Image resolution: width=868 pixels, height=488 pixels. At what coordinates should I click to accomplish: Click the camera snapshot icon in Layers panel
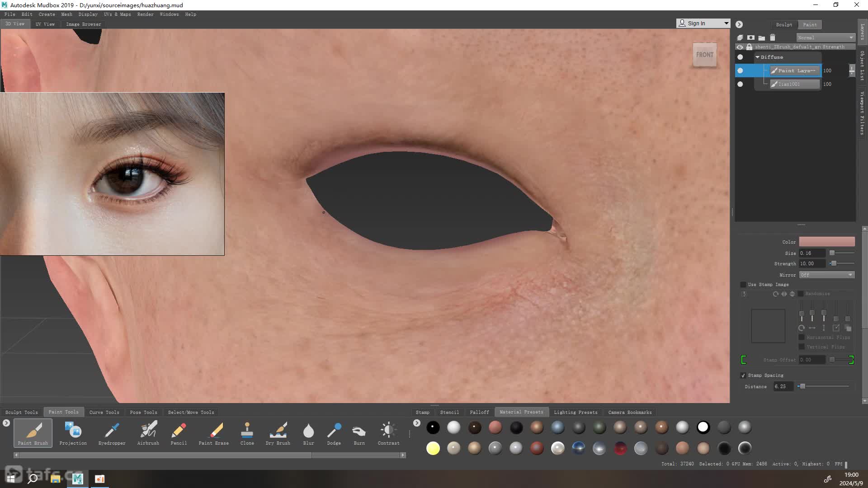point(751,38)
